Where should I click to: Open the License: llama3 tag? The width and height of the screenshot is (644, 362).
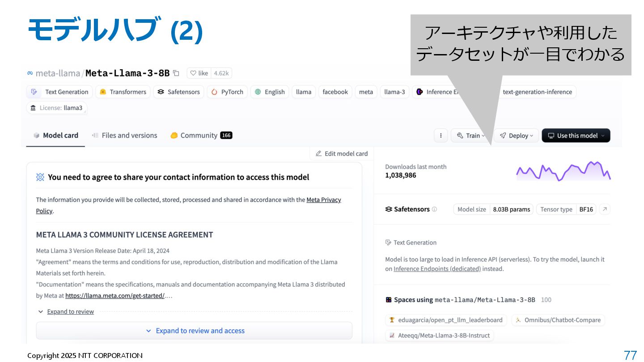[57, 108]
